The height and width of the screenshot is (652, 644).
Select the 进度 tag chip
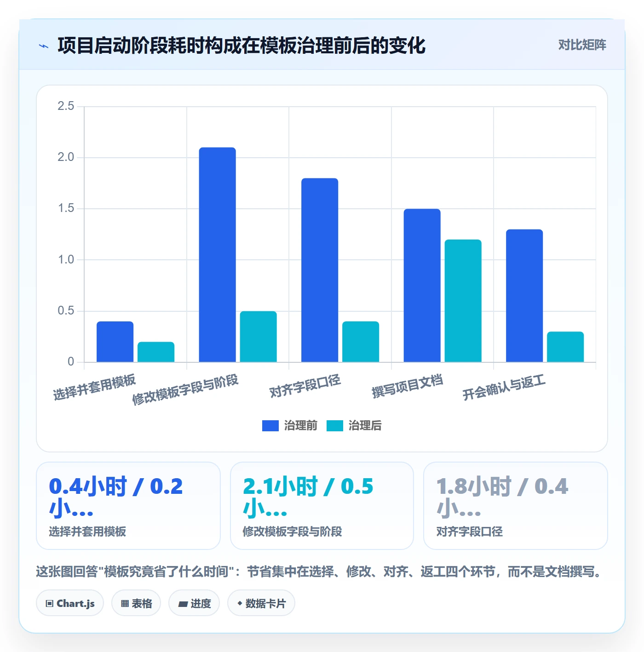194,603
